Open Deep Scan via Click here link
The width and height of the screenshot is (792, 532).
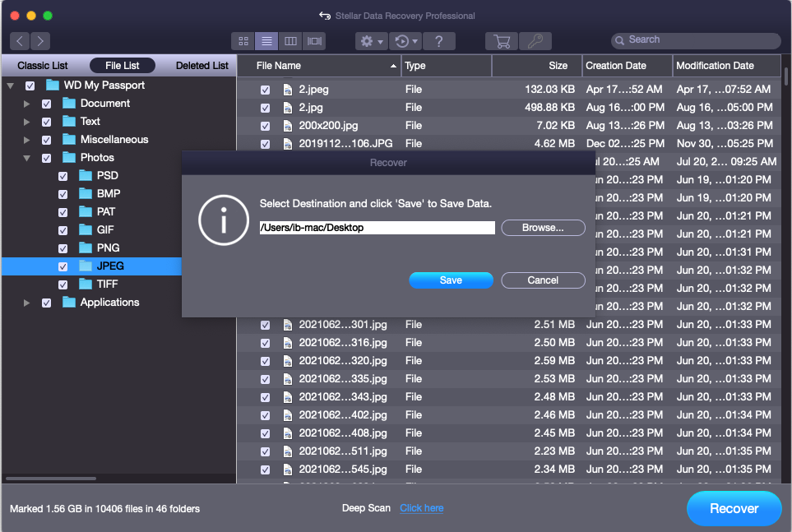[421, 508]
